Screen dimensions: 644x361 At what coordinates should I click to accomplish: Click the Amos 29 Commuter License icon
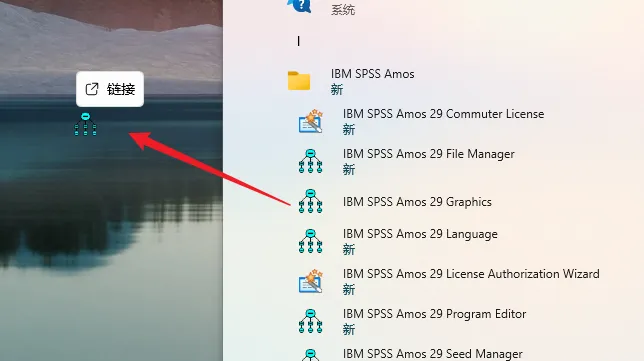310,121
